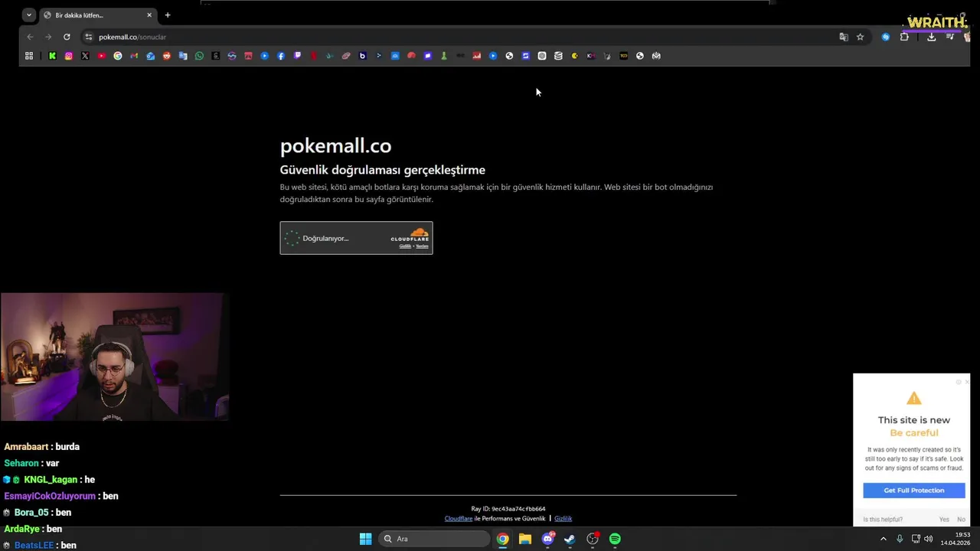Viewport: 980px width, 551px height.
Task: Answer Yes to "Is this helpful?"
Action: pos(944,520)
